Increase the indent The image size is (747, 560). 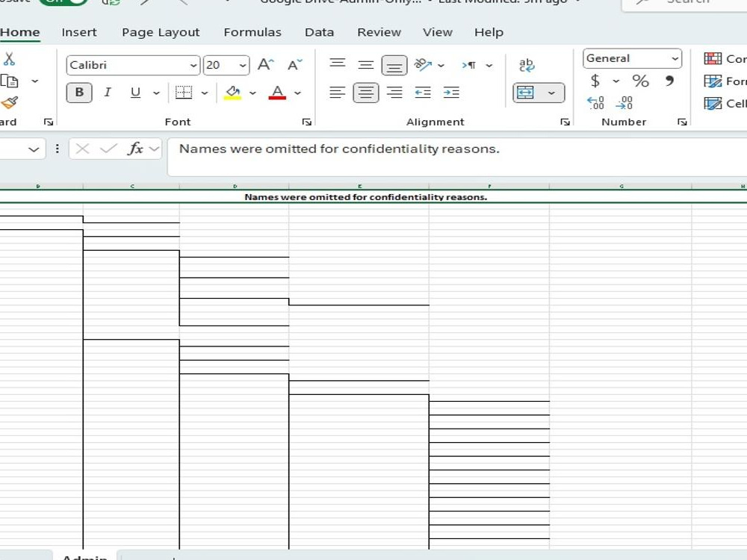[451, 93]
